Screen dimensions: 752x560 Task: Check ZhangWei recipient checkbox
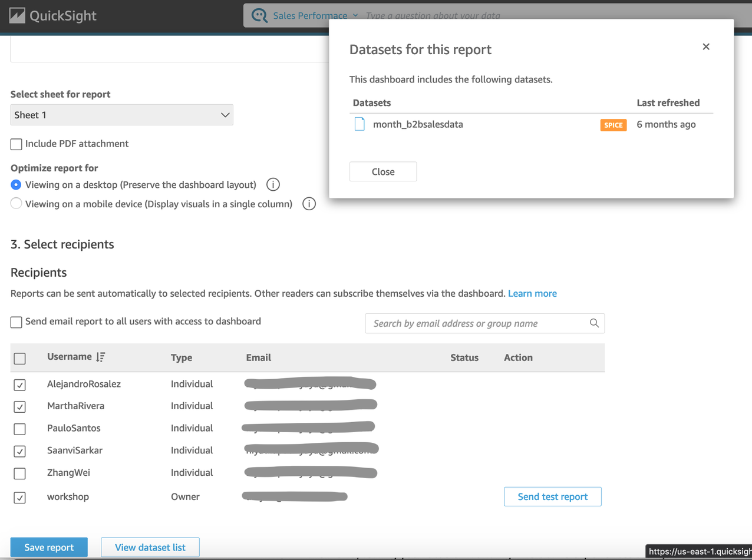pyautogui.click(x=19, y=473)
